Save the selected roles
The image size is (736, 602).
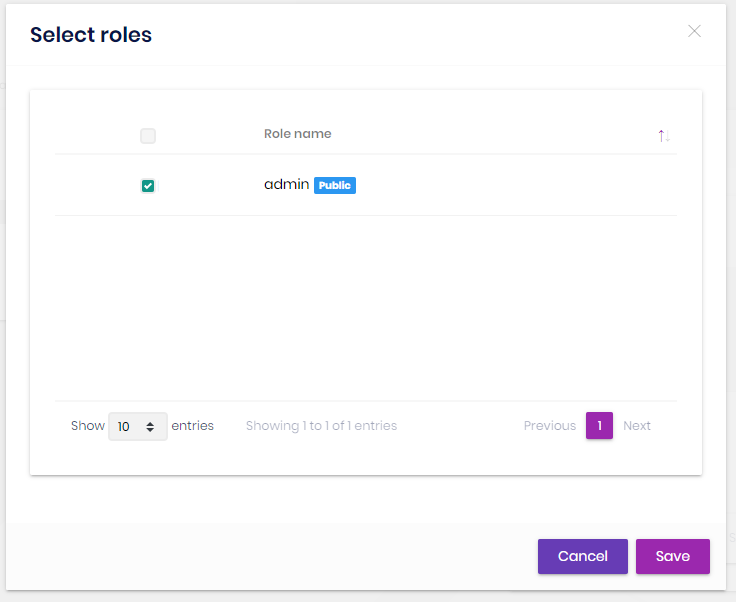click(x=673, y=556)
